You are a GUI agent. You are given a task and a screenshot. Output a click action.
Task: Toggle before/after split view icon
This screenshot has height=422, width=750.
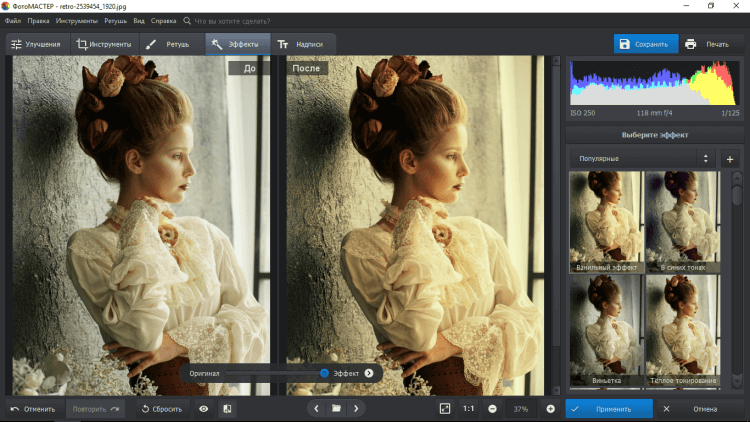pos(227,409)
